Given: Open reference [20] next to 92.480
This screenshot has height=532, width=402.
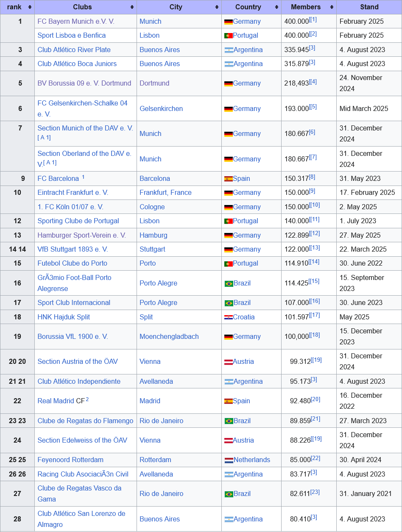Looking at the screenshot, I should [315, 399].
